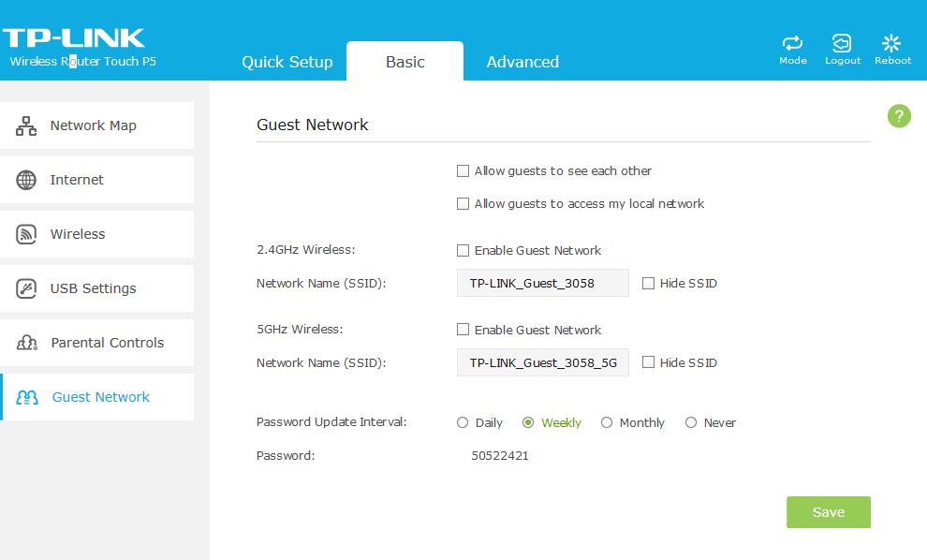The image size is (927, 560).
Task: Select Never password update interval
Action: pyautogui.click(x=690, y=422)
